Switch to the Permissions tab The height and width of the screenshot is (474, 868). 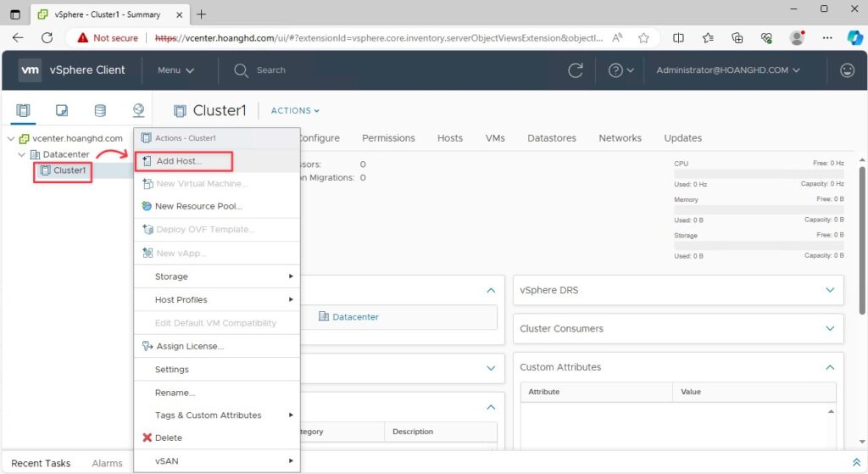388,138
